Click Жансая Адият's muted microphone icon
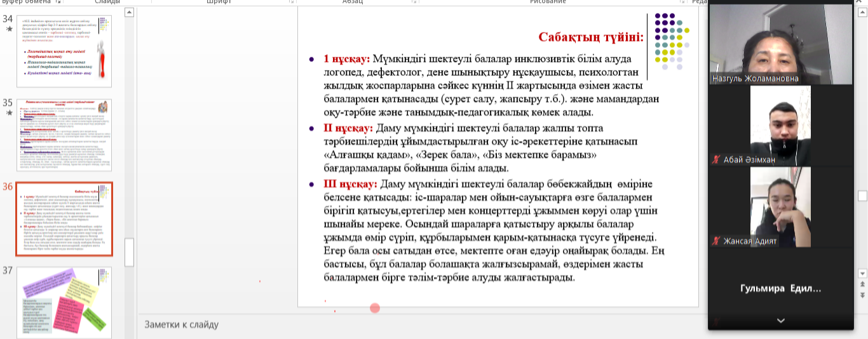Screen dimensions: 868x339 coord(717,241)
